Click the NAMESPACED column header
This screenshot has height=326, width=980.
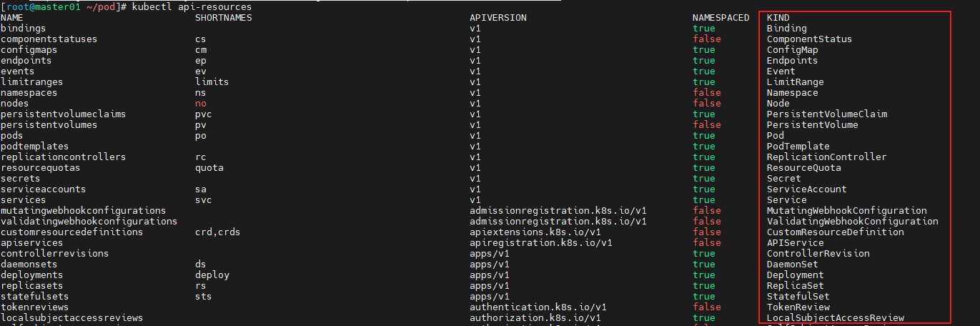point(721,18)
